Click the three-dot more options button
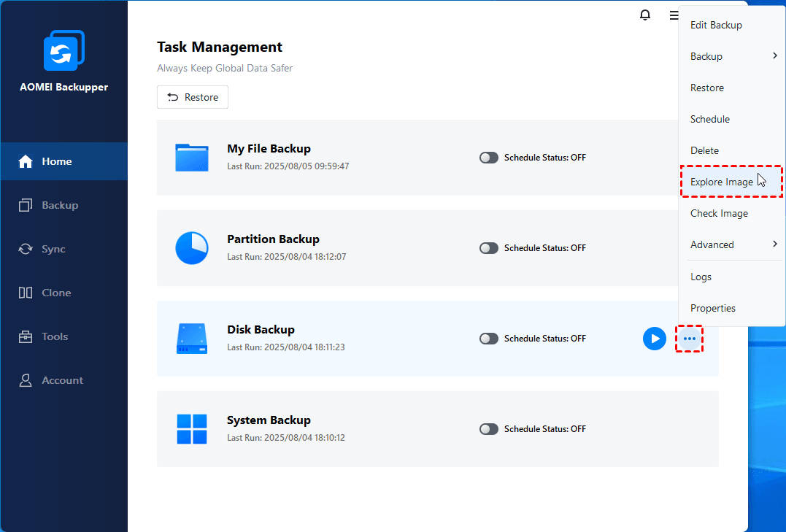 click(689, 339)
